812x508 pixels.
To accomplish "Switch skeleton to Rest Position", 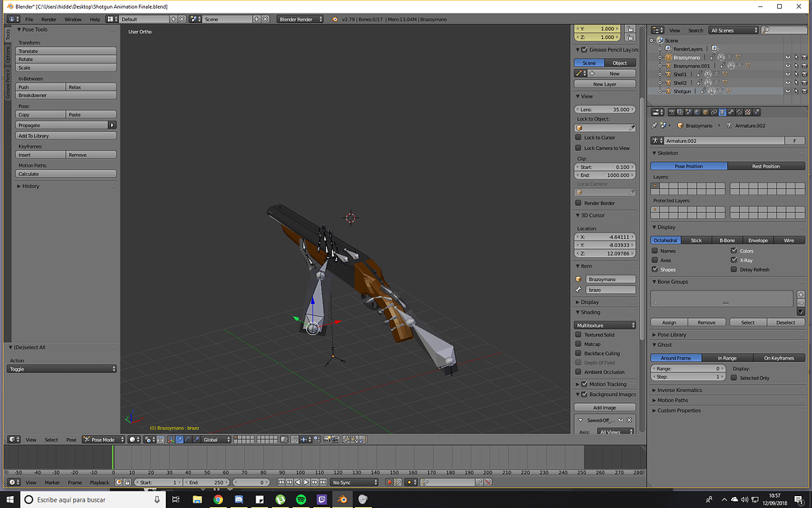I will 766,167.
